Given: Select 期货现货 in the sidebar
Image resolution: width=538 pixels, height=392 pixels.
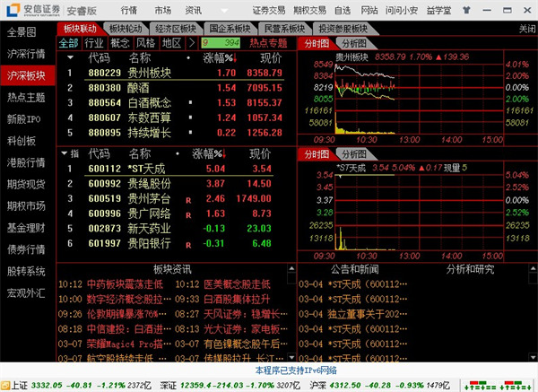Looking at the screenshot, I should click(x=26, y=184).
